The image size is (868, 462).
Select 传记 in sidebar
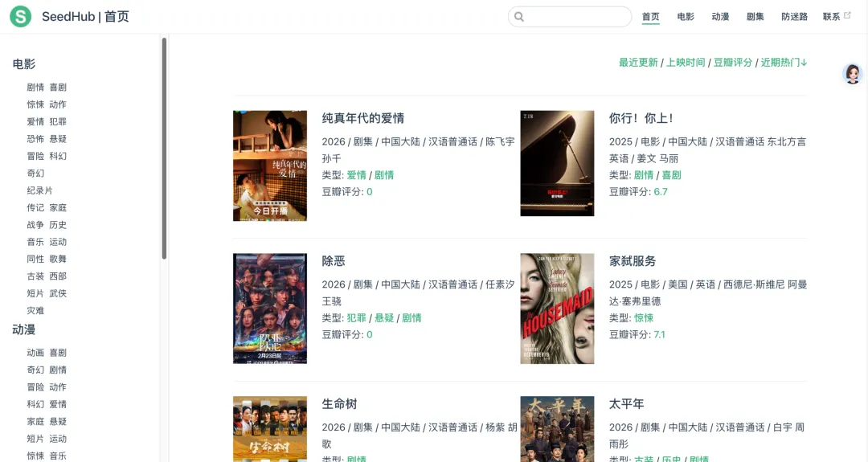pos(35,207)
